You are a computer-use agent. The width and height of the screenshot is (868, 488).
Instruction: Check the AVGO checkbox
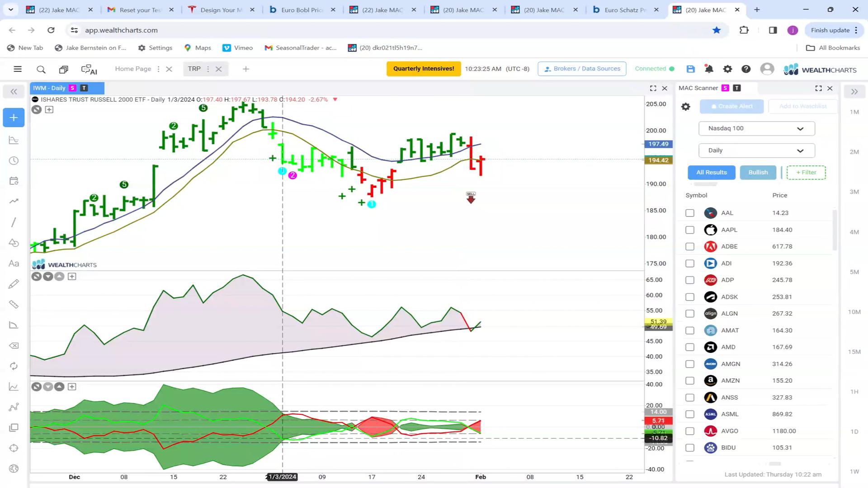tap(690, 431)
